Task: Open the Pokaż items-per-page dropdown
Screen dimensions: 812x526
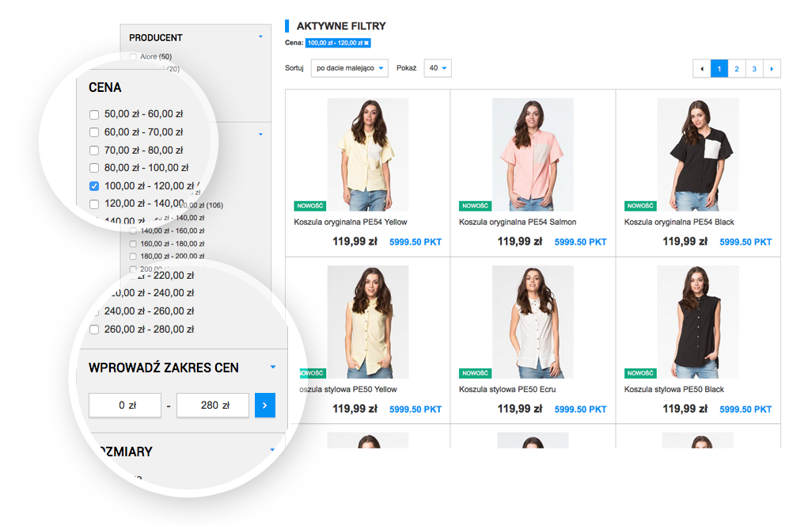Action: (438, 68)
